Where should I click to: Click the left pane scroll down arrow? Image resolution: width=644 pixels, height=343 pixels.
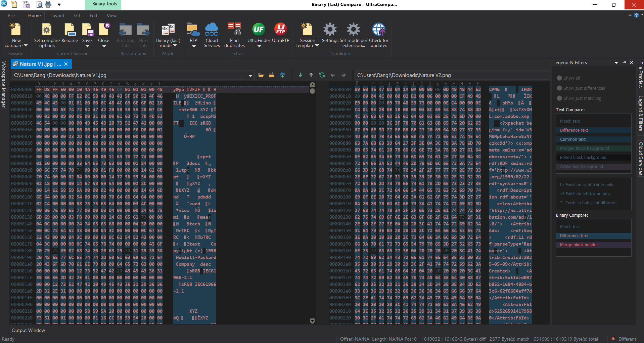(x=312, y=321)
